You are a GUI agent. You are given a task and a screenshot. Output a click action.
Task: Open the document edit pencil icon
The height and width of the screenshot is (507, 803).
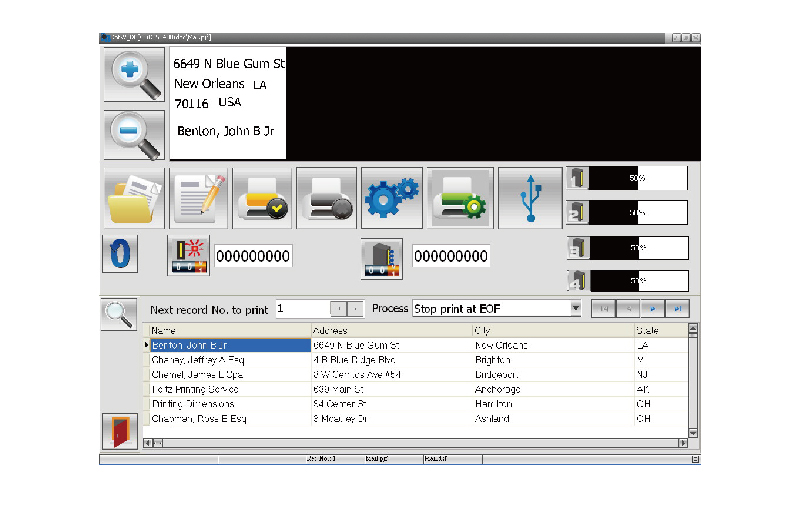[199, 199]
